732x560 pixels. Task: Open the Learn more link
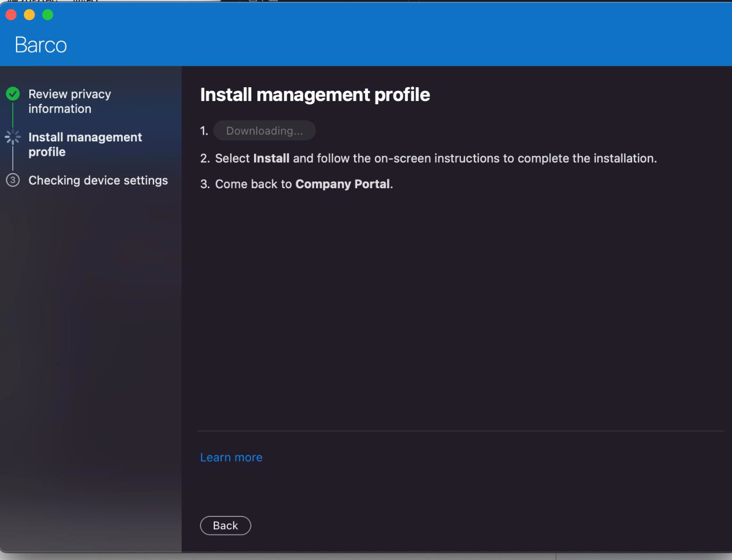pyautogui.click(x=231, y=457)
